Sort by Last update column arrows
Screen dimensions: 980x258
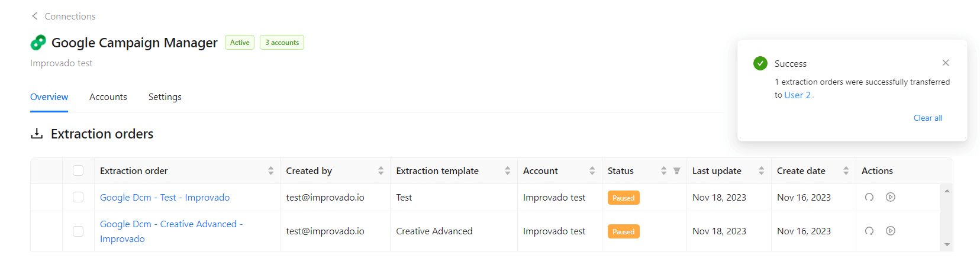point(762,171)
